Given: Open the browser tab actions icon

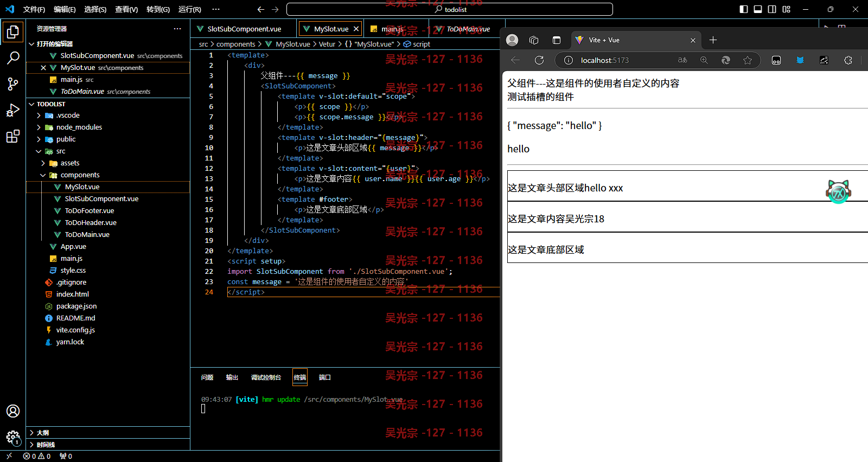Looking at the screenshot, I should (556, 40).
